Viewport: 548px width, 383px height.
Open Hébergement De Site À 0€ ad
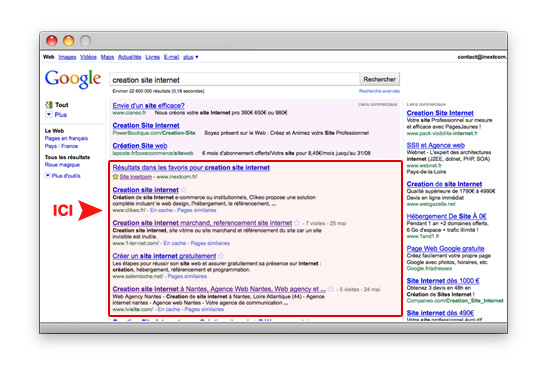[x=446, y=216]
